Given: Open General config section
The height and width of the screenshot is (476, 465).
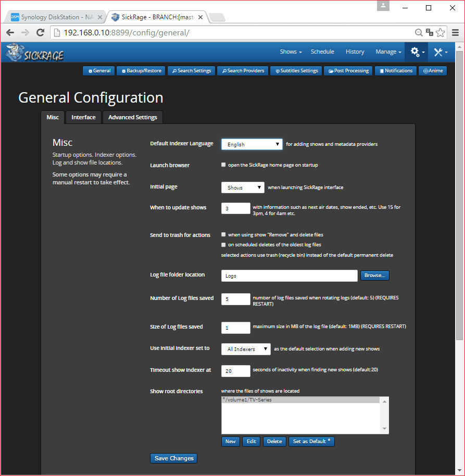Looking at the screenshot, I should [99, 71].
